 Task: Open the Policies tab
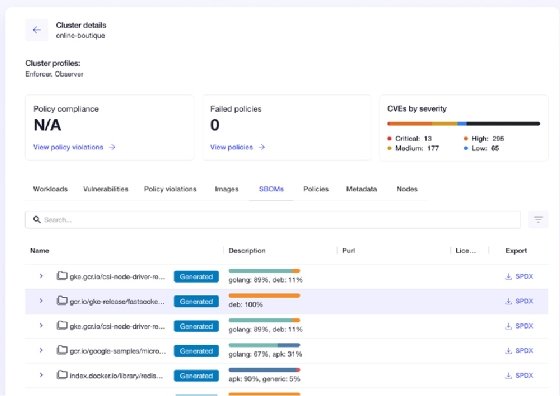tap(316, 189)
